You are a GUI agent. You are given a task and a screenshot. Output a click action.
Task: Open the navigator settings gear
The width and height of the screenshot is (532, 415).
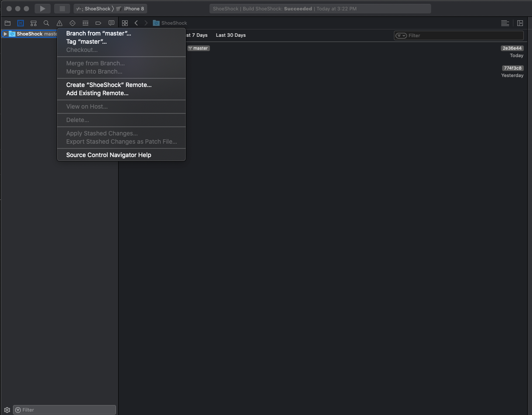pos(6,409)
